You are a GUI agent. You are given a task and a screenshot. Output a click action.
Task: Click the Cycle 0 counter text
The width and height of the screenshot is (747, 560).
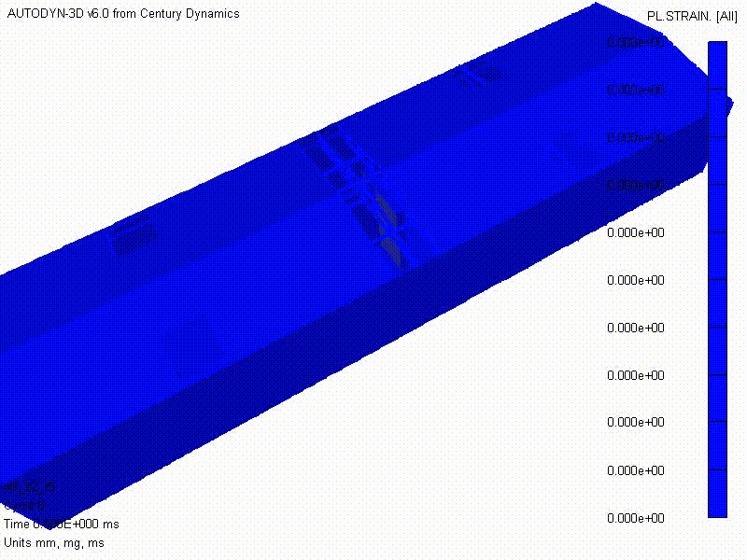point(24,506)
